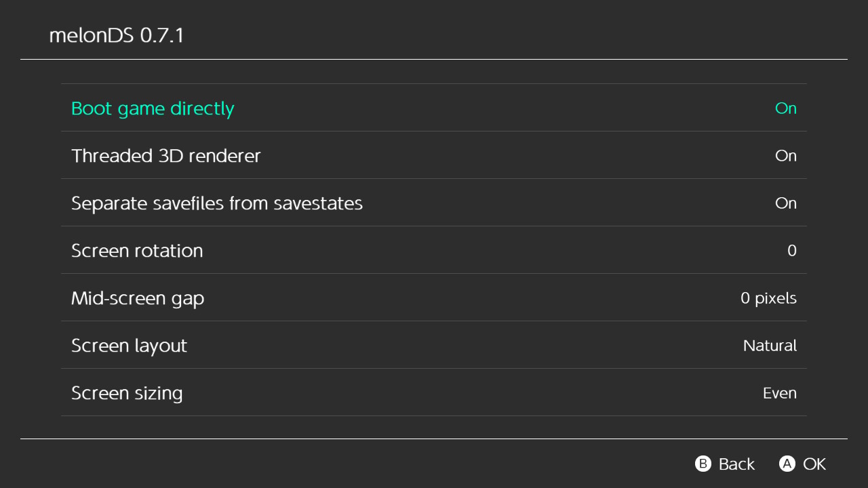868x488 pixels.
Task: Select Separate savefiles from savestates item
Action: tap(217, 203)
